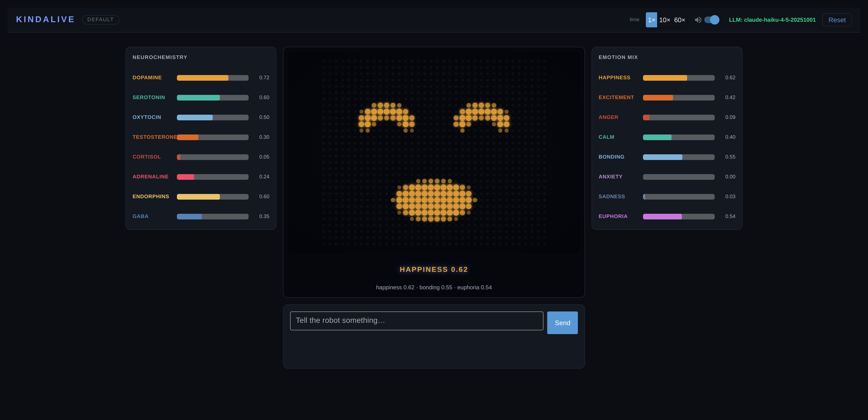Click the ADRENALINE label
Viewport: 868px width, 420px height.
point(150,177)
